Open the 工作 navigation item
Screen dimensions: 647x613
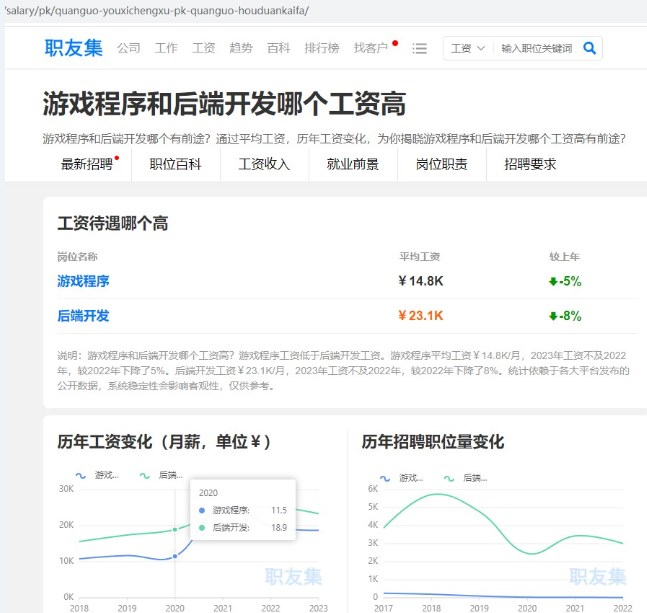166,48
